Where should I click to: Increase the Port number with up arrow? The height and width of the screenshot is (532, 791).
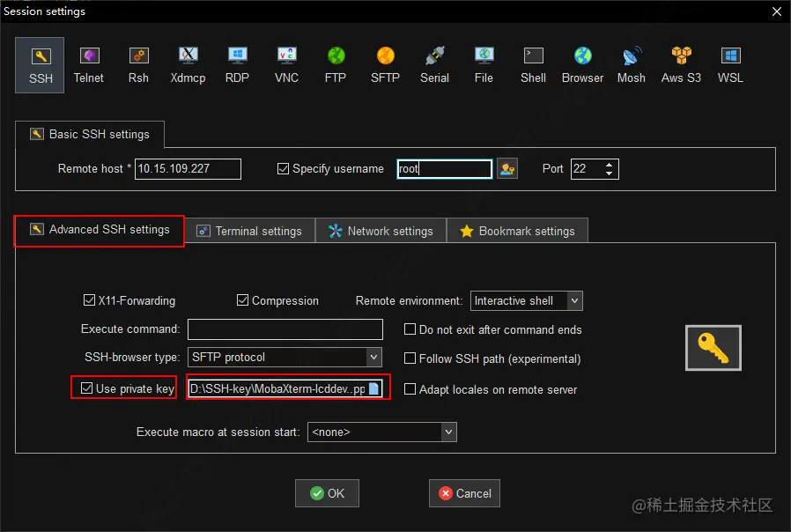[x=609, y=165]
